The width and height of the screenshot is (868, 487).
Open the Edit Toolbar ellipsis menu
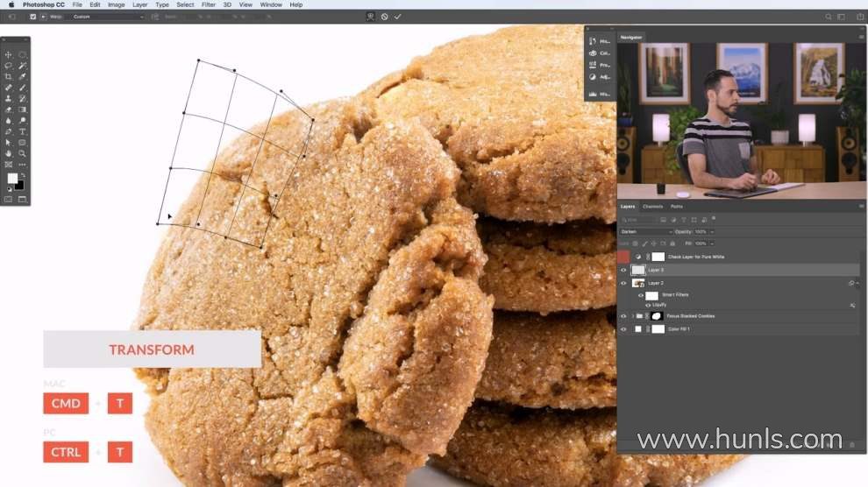[22, 165]
